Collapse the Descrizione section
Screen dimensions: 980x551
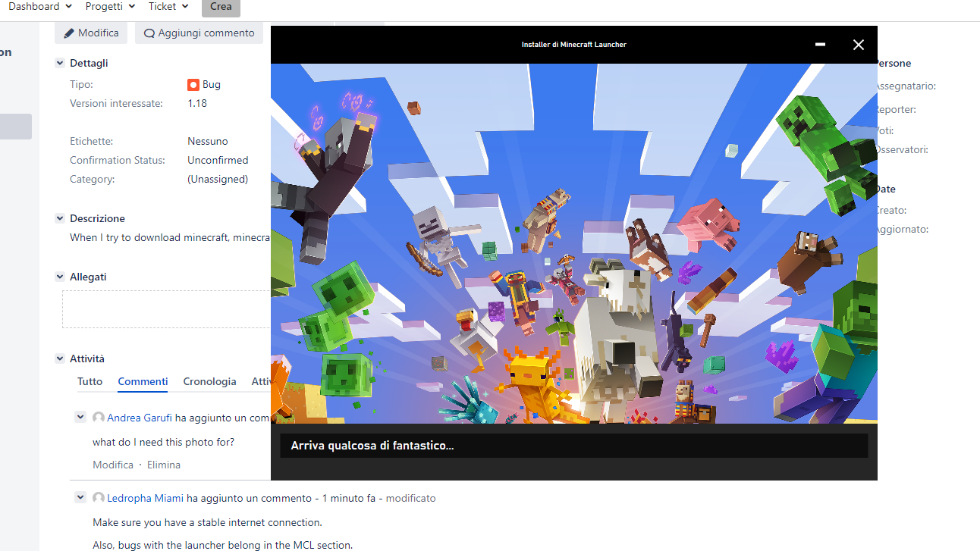(60, 218)
